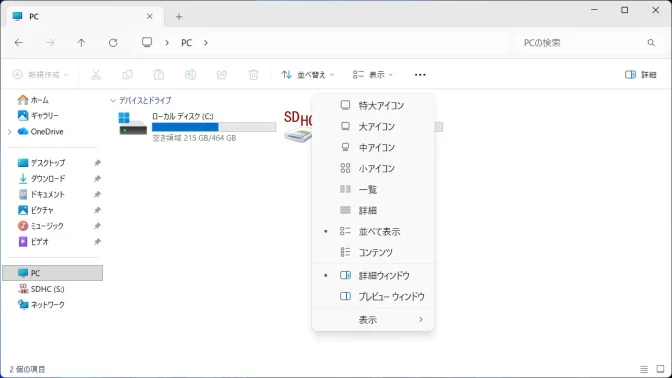The height and width of the screenshot is (378, 672).
Task: Choose 詳細 details view in menu
Action: coord(373,210)
